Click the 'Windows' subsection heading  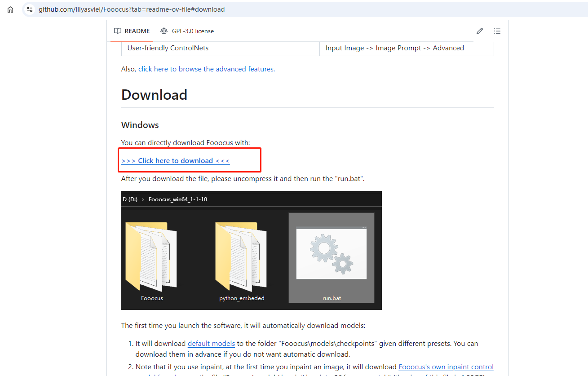pos(140,125)
